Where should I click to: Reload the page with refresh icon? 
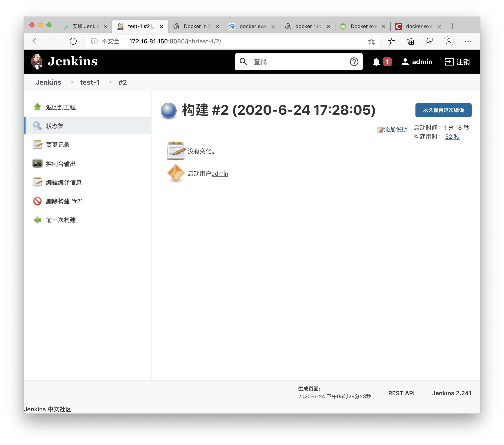click(73, 41)
